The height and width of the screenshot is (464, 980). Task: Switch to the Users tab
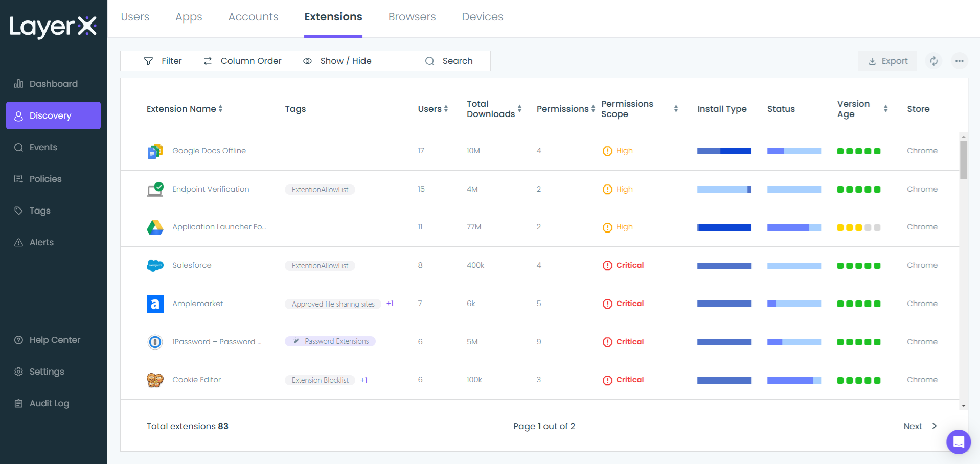[x=135, y=17]
